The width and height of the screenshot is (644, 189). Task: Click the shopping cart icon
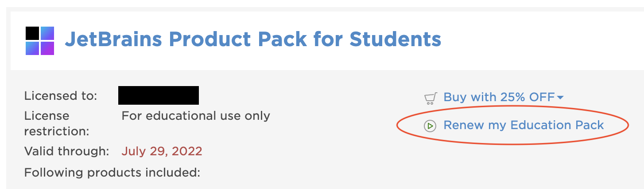click(430, 98)
